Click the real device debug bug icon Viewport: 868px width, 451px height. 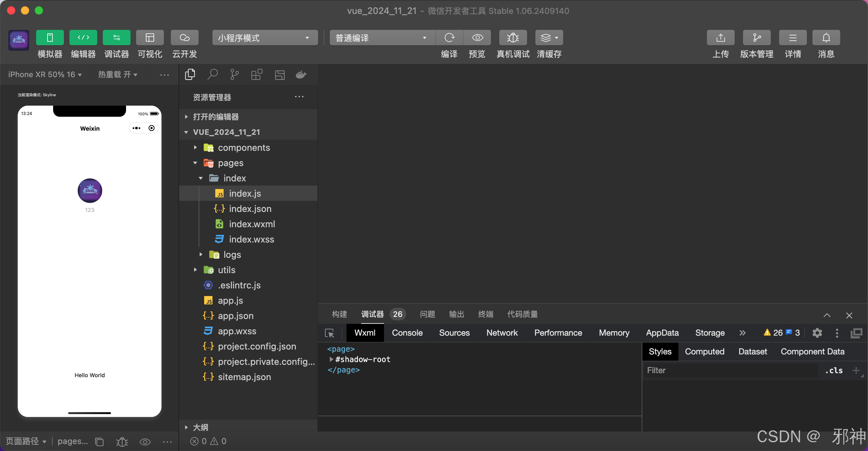click(513, 38)
